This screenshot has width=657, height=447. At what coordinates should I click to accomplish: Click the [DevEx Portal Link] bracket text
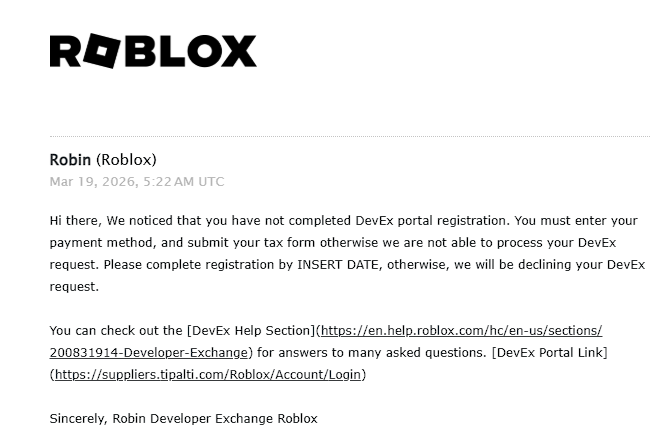click(549, 352)
